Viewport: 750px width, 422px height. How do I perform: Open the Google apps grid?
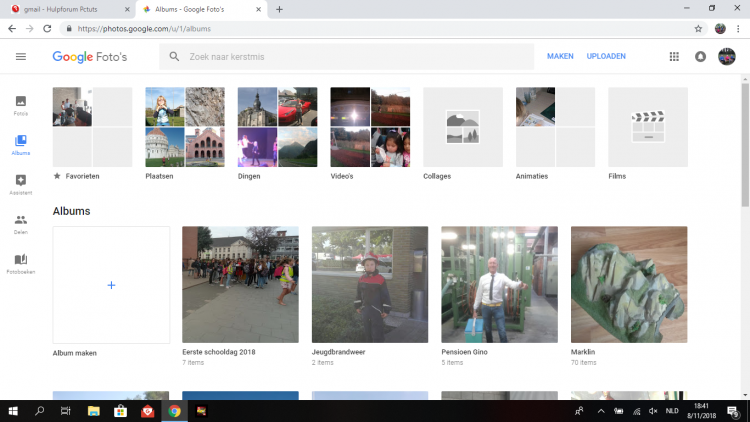(x=674, y=57)
